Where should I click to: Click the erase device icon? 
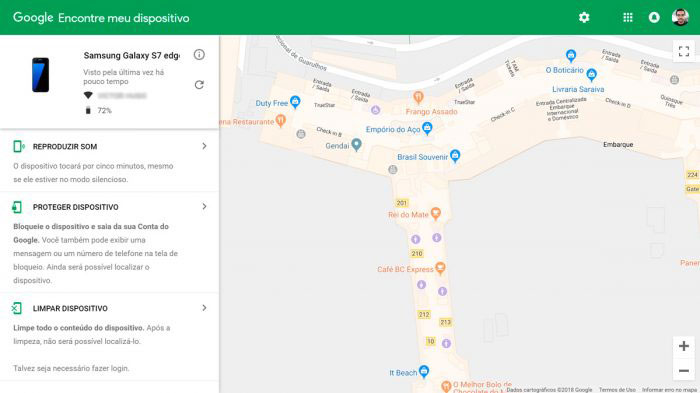click(17, 308)
